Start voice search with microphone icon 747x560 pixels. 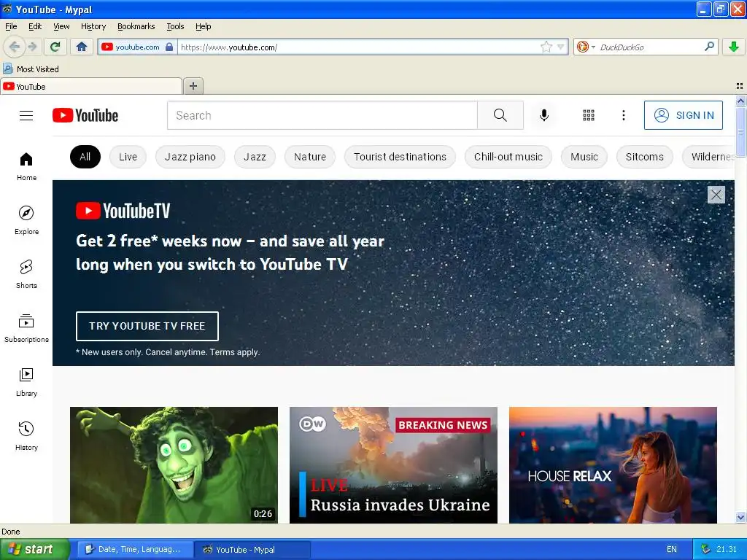[544, 115]
